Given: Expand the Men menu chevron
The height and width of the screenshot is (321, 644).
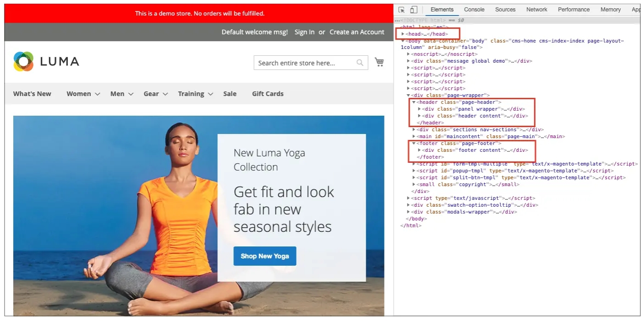Looking at the screenshot, I should 131,94.
